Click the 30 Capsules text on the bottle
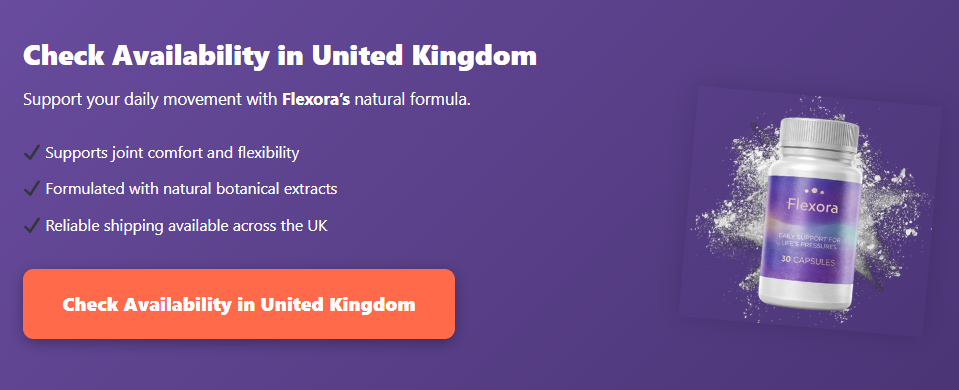The image size is (959, 390). point(807,261)
